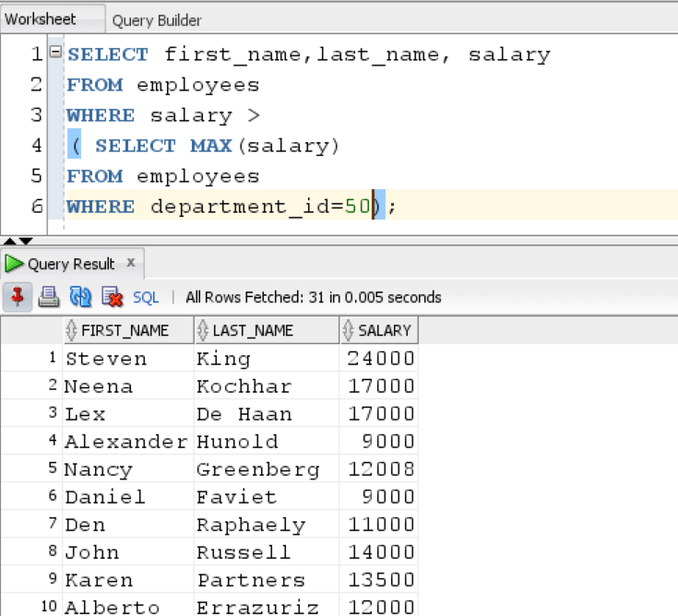Click the up arrow on the pane splitter
Image resolution: width=678 pixels, height=616 pixels.
pos(9,242)
